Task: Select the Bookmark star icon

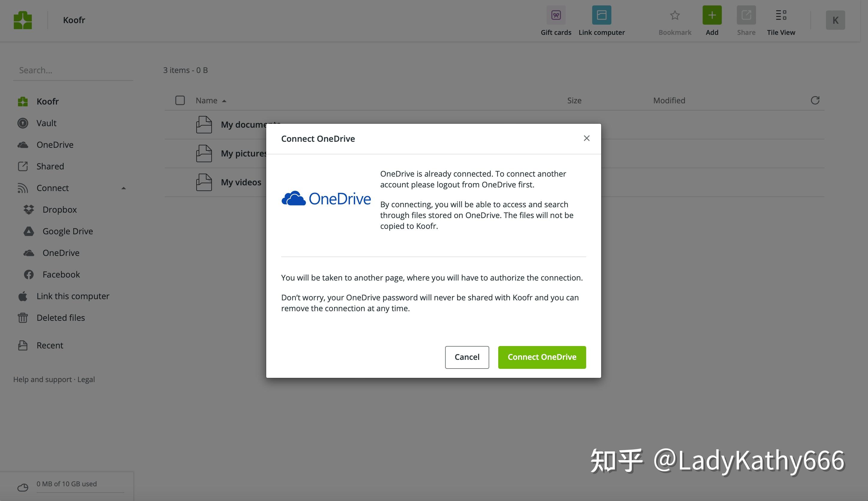Action: [674, 15]
